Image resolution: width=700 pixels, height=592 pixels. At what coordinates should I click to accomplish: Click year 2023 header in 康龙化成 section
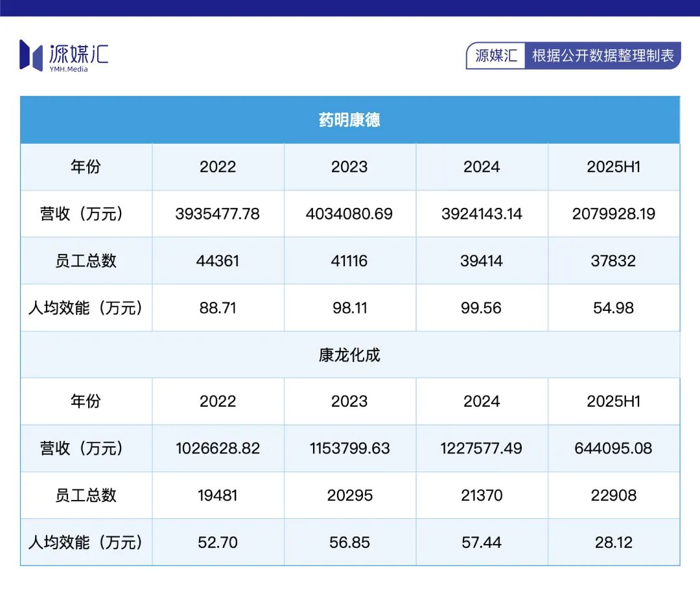[x=349, y=401]
